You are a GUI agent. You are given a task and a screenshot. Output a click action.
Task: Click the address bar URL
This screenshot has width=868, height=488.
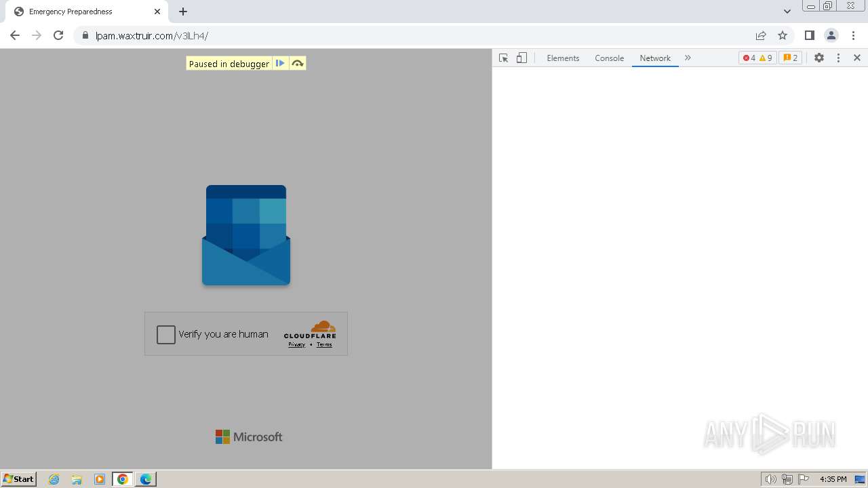152,36
